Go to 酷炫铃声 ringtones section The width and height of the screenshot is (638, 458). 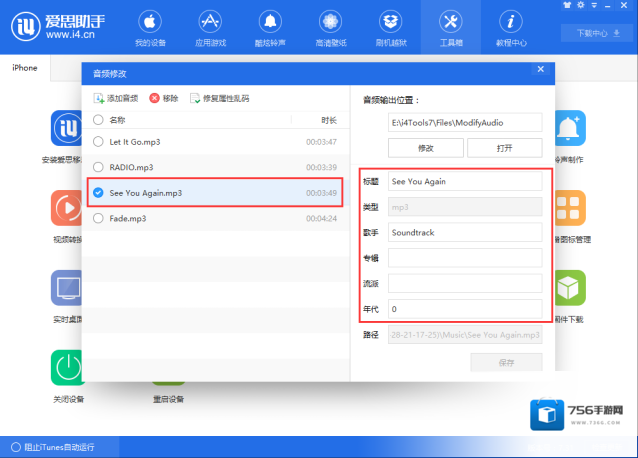270,29
